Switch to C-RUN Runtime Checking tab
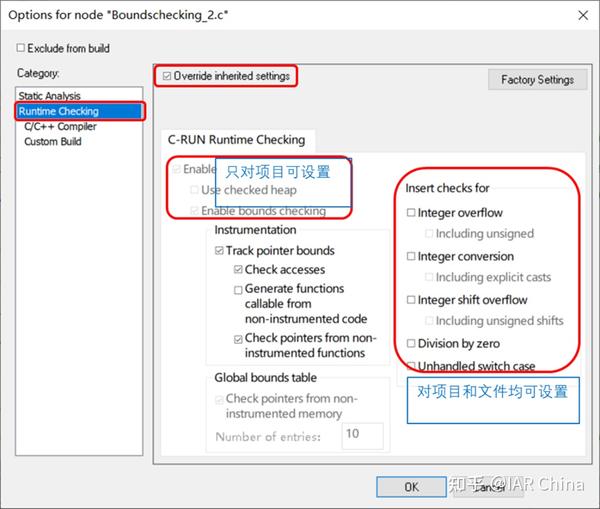This screenshot has width=600, height=509. pos(236,140)
